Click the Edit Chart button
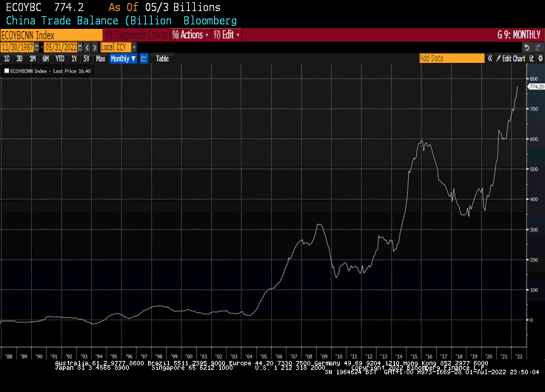This screenshot has width=545, height=392. pyautogui.click(x=512, y=58)
